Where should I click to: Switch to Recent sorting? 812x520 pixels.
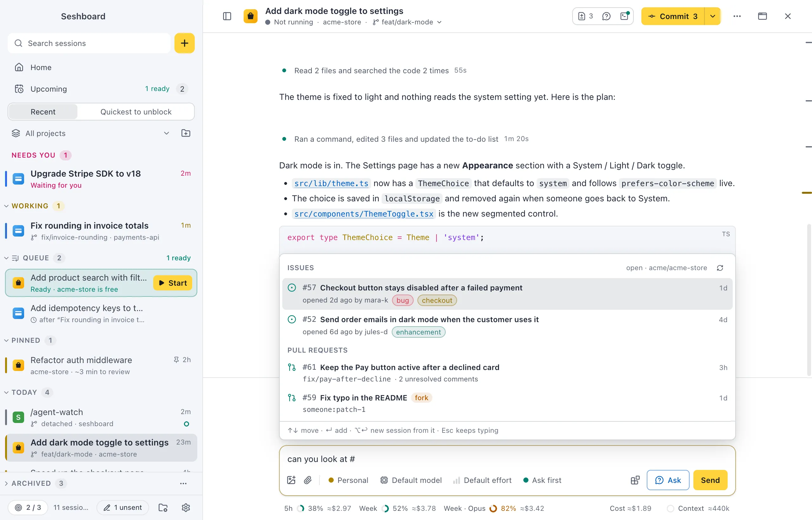(43, 112)
